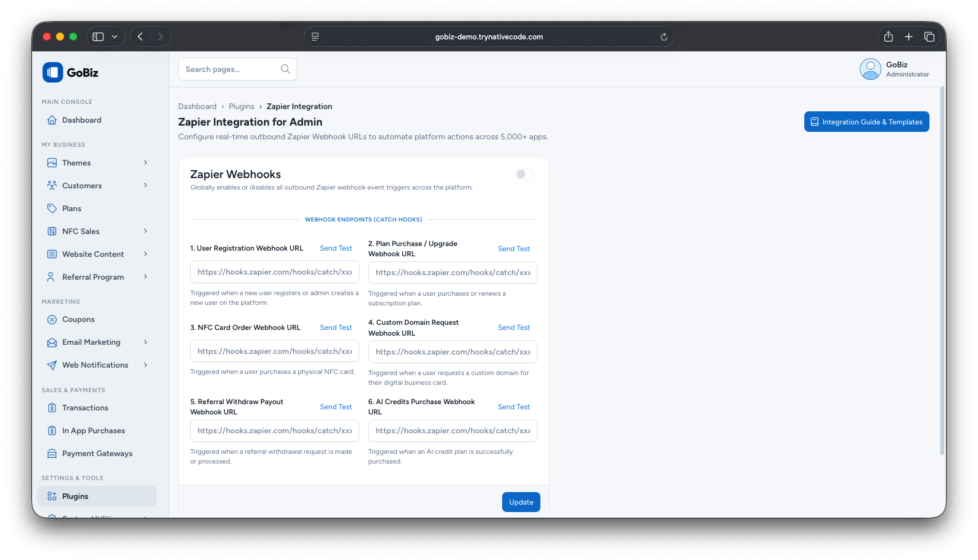Click the Referral Program person icon
This screenshot has height=560, width=978.
(52, 277)
